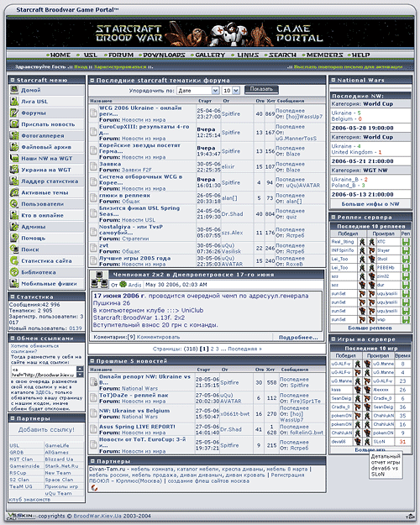Open GameLife partner link
Viewport: 420px width, 525px height.
[x=56, y=446]
